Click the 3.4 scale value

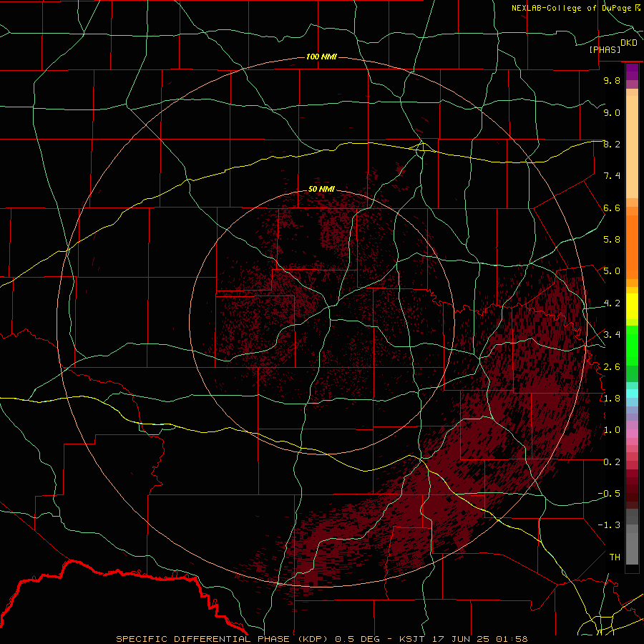pos(612,335)
